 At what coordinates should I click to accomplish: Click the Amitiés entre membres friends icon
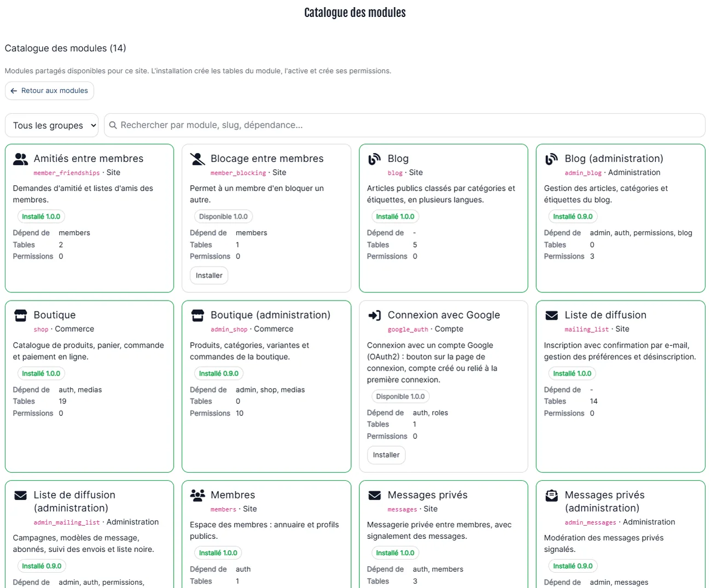20,159
